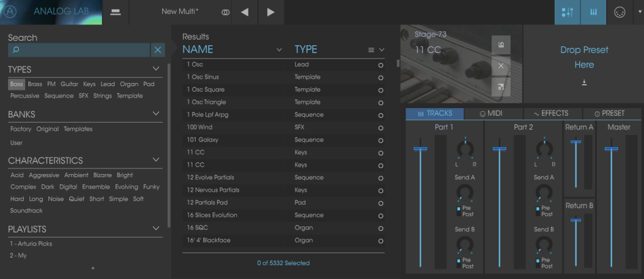Viewport: 644px width, 279px height.
Task: Switch to the PRESET tab
Action: (611, 114)
